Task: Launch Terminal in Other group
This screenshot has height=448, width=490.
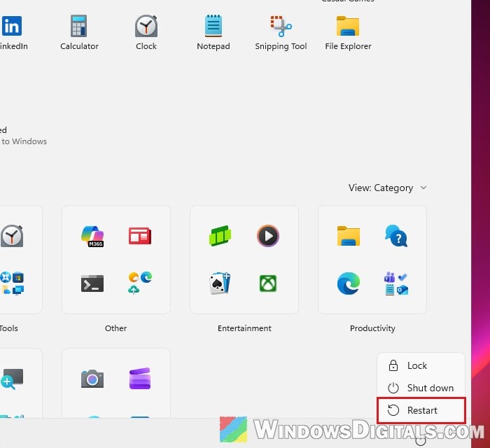Action: click(92, 283)
